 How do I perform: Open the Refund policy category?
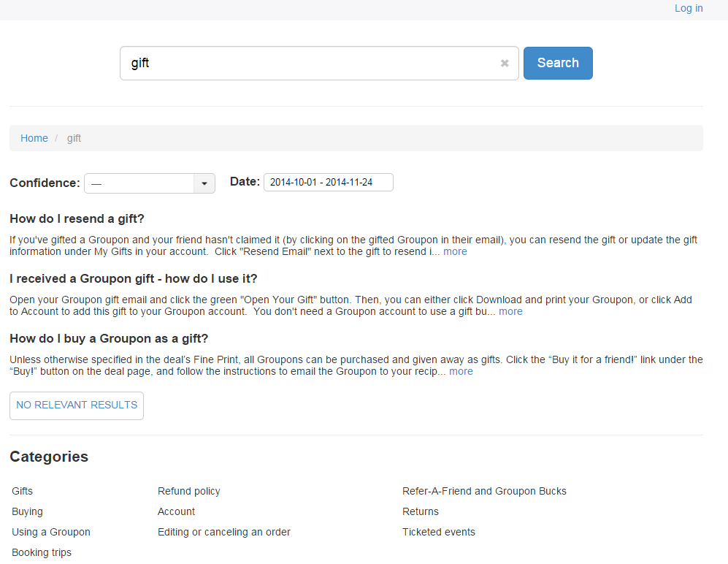click(188, 491)
